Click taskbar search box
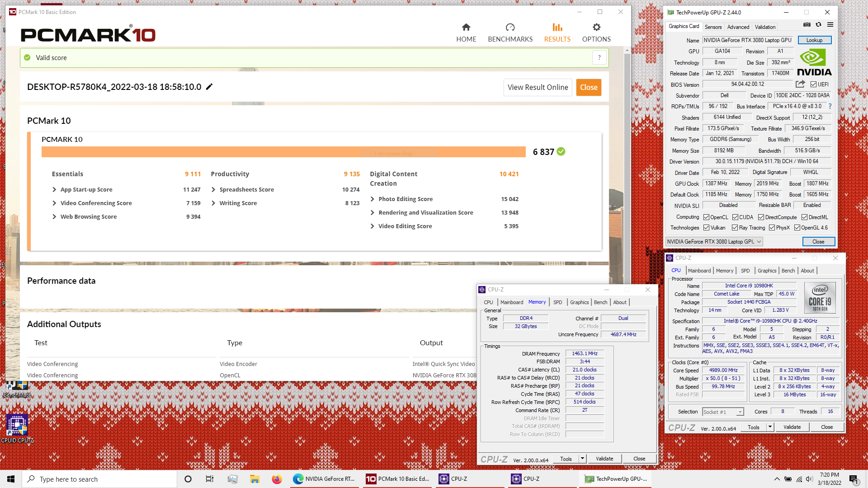The width and height of the screenshot is (868, 488). coord(99,479)
